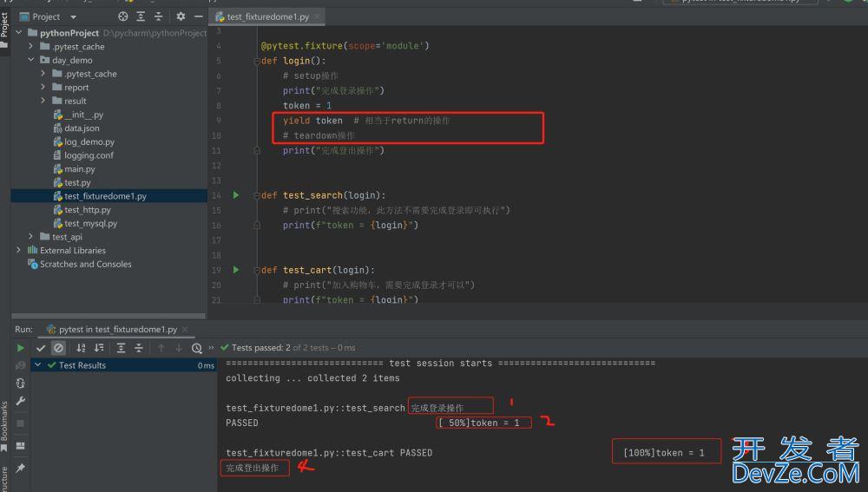Expand External Libraries node
This screenshot has height=492, width=868.
19,250
